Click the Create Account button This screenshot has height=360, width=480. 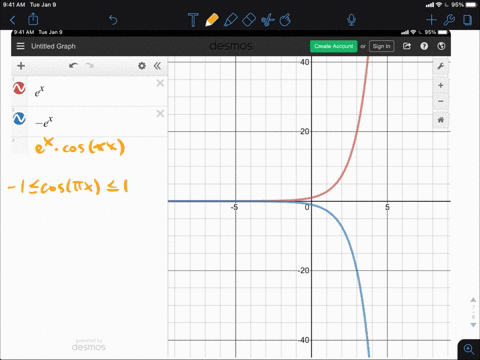click(333, 46)
